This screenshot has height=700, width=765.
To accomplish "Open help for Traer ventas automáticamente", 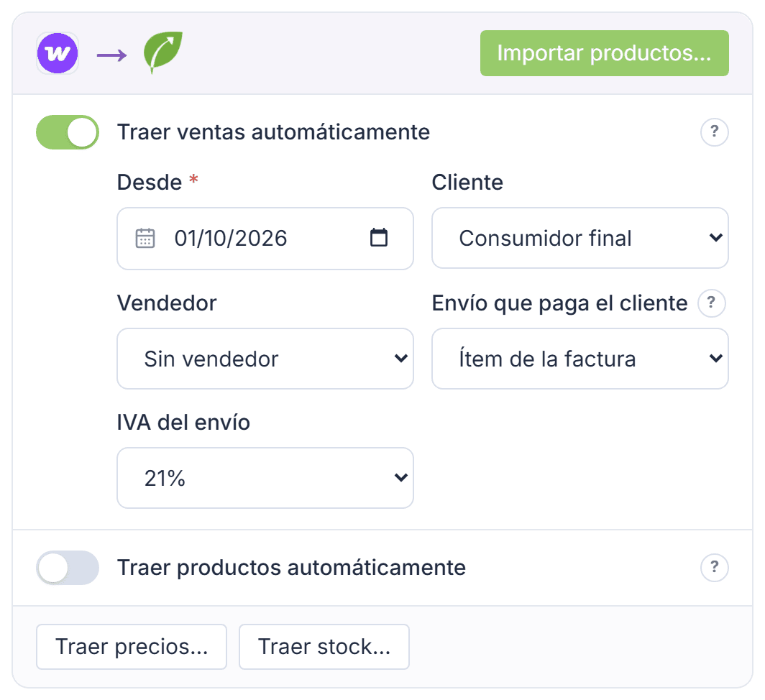I will coord(714,132).
